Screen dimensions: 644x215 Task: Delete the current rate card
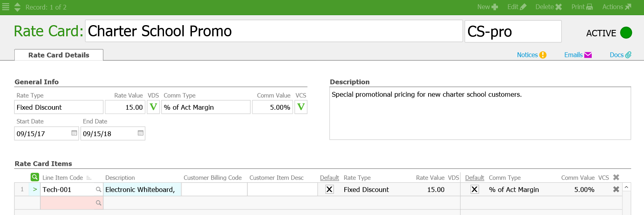pyautogui.click(x=549, y=7)
